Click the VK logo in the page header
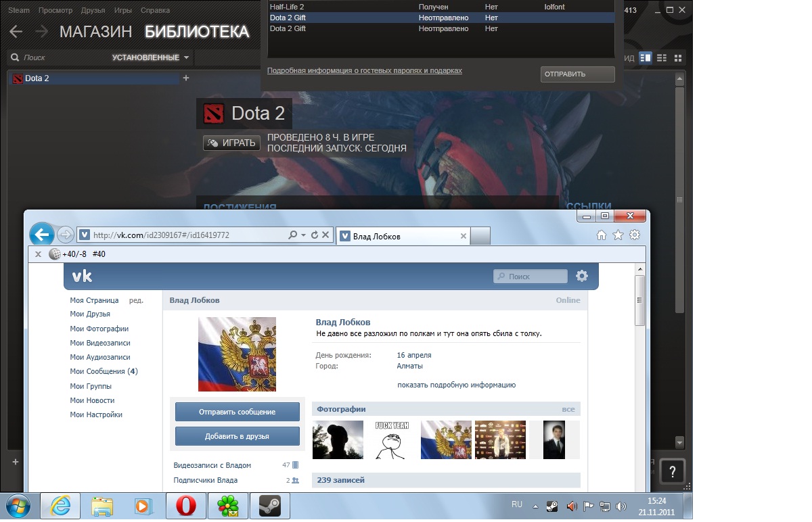Viewport: 812px width, 522px height. (82, 276)
